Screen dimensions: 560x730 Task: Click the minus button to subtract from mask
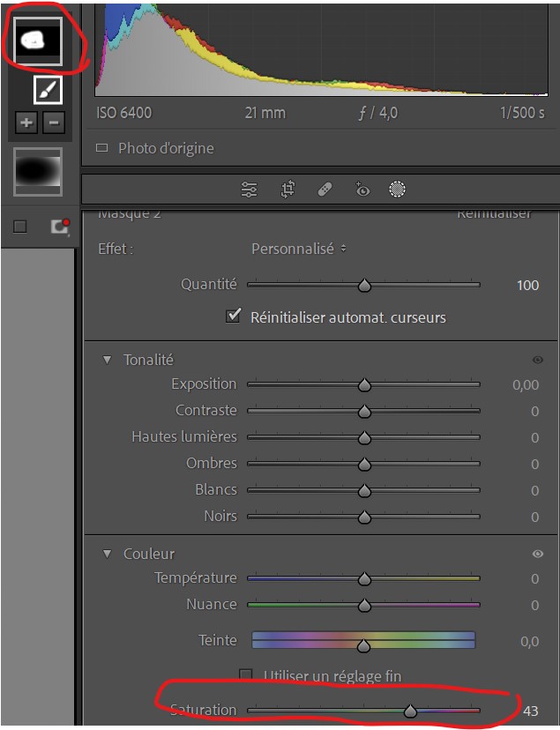coord(54,123)
